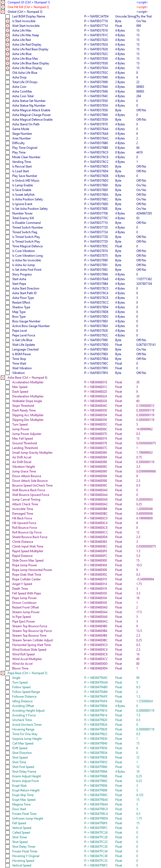Tick the Magma Time checkbox

pyautogui.click(x=7, y=804)
